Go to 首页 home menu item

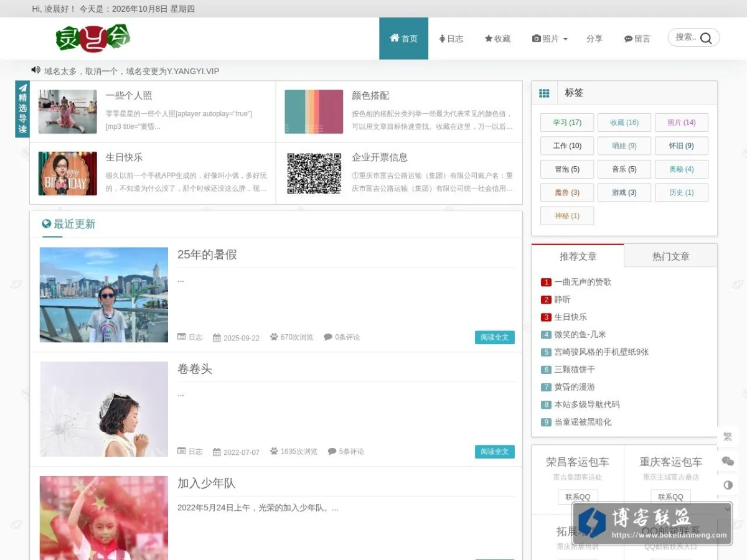403,39
